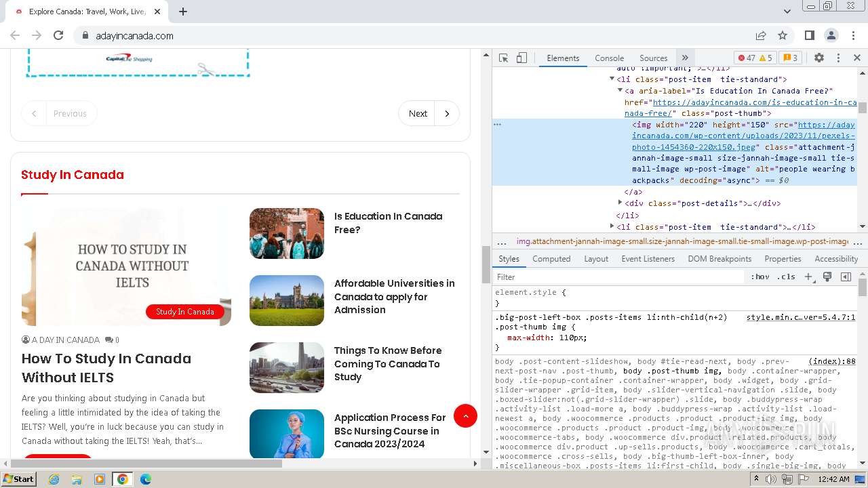Open DevTools three-dot customize menu
868x488 pixels.
[x=838, y=58]
